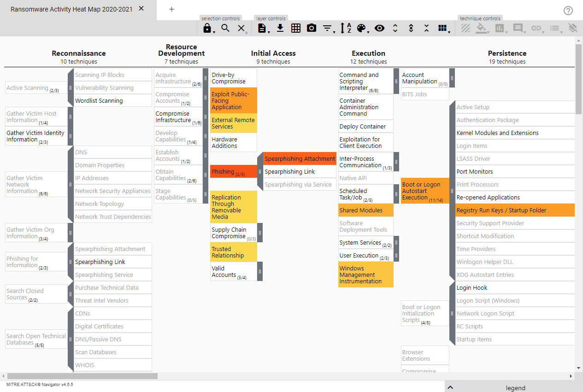Select the Ransomware Activity Heat Map tab
583x392 pixels.
(x=71, y=9)
